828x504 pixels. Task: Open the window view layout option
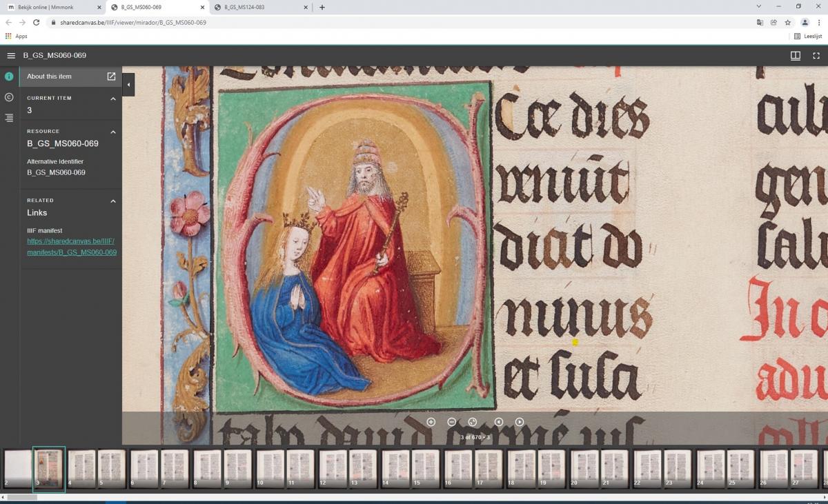click(796, 55)
